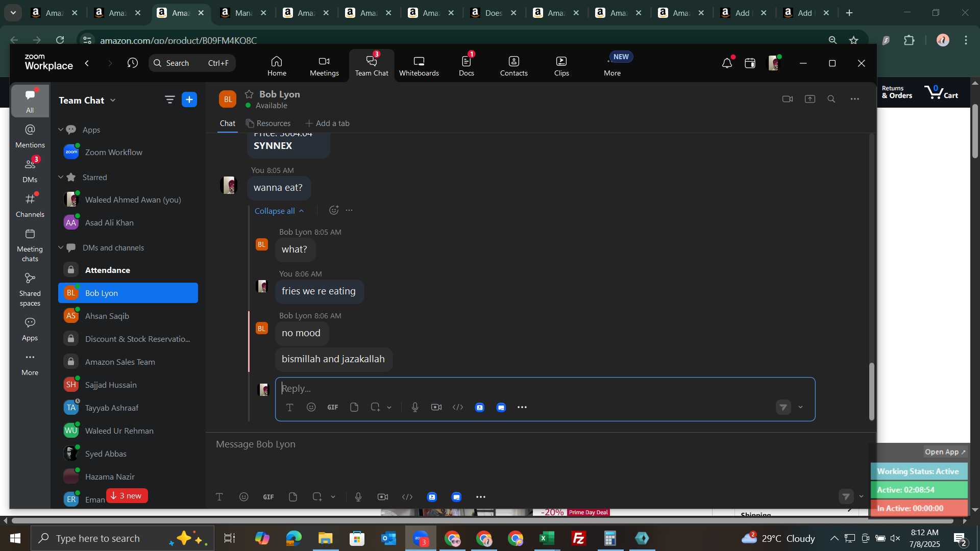This screenshot has width=980, height=551.
Task: Record video message in reply box
Action: 436,407
